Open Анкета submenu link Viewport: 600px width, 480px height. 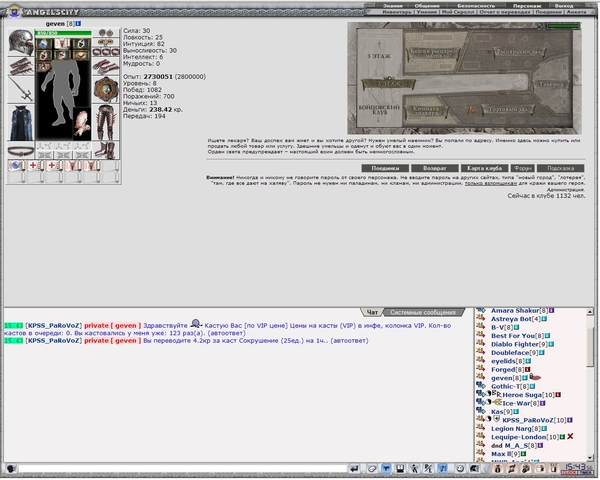point(576,12)
